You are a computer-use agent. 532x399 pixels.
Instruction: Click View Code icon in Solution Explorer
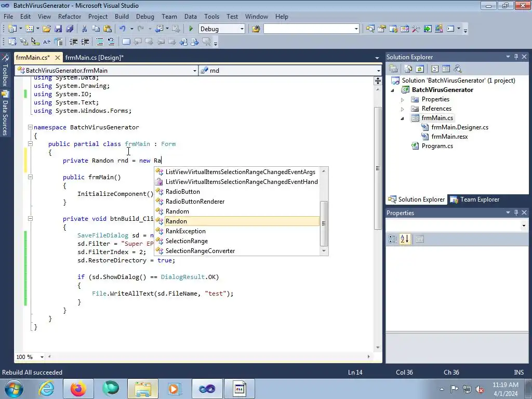pos(435,69)
